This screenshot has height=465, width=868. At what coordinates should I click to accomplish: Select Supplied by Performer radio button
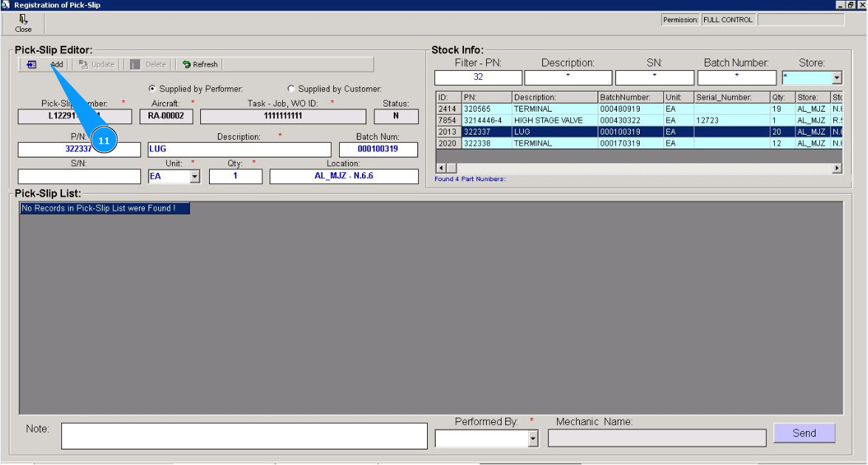(152, 89)
